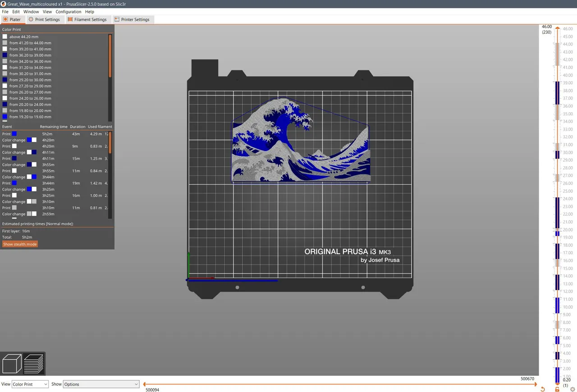Screen dimensions: 577x392
Task: Click the Show stealth mode button
Action: [x=20, y=244]
